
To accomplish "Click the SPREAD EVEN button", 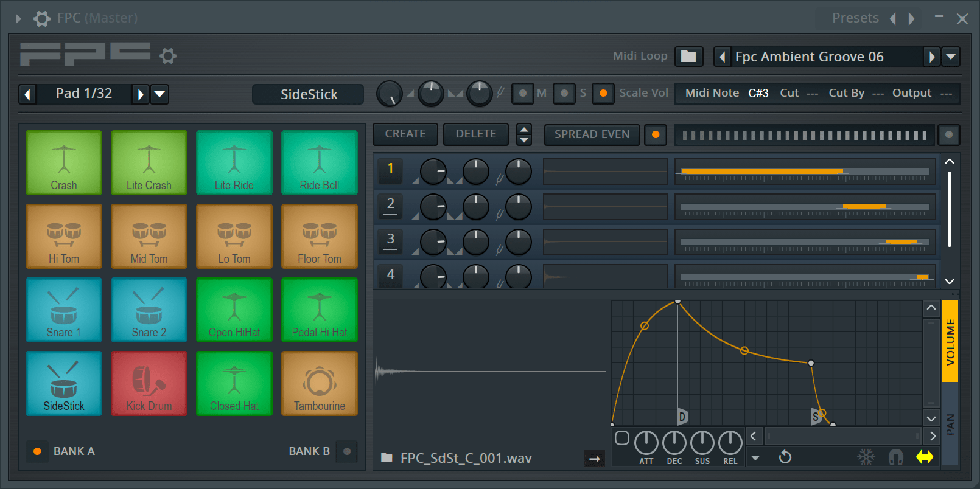I will point(592,134).
